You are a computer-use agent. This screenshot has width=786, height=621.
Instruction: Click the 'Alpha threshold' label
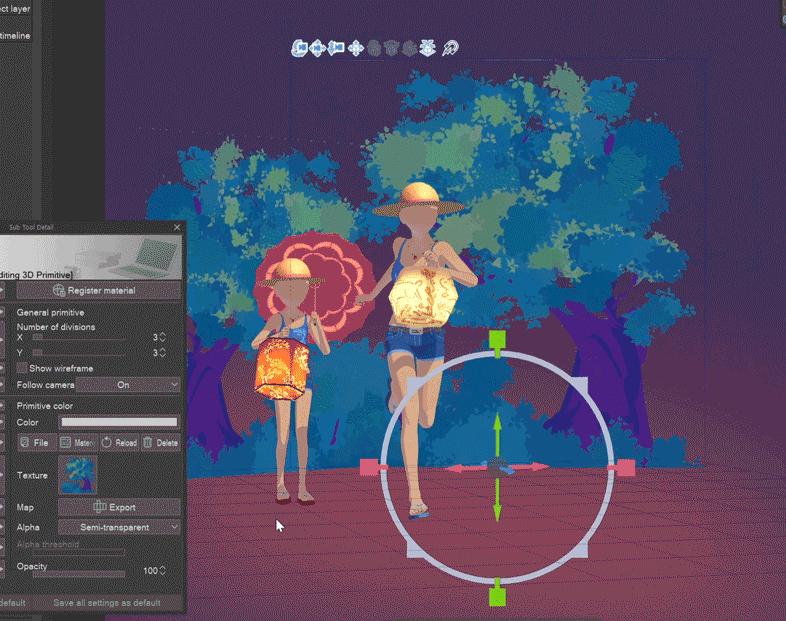[48, 544]
